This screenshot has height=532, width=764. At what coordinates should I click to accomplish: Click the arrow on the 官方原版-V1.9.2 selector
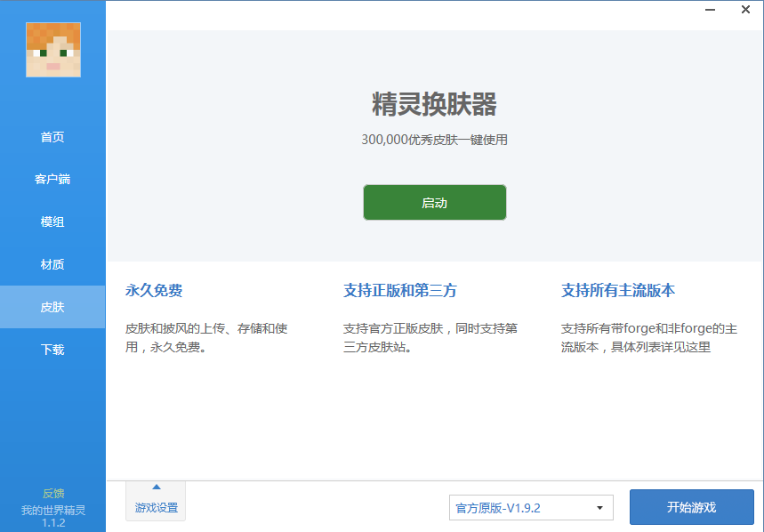coord(600,507)
